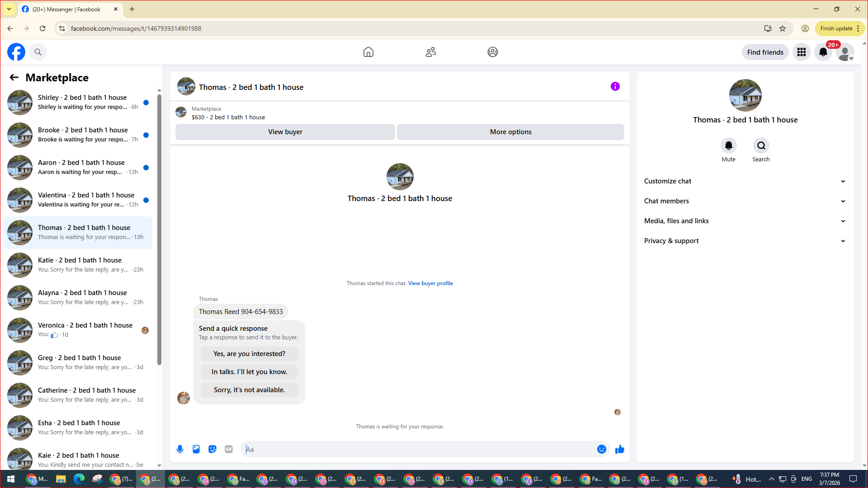Open Facebook search magnifier
868x488 pixels.
tap(38, 52)
